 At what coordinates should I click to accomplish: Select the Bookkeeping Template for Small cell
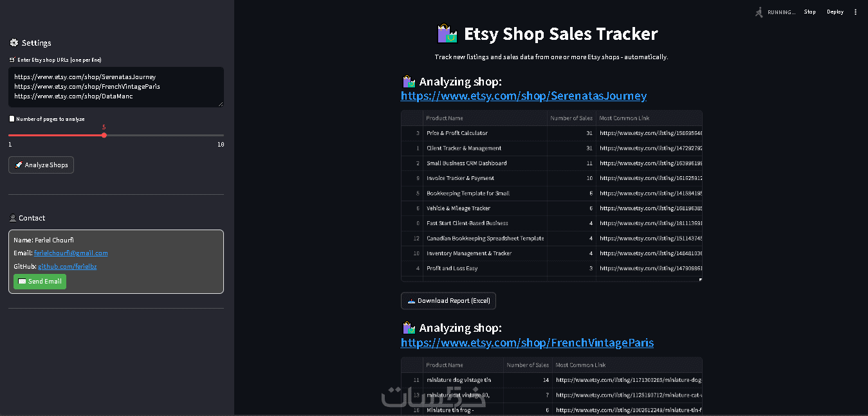pos(485,194)
